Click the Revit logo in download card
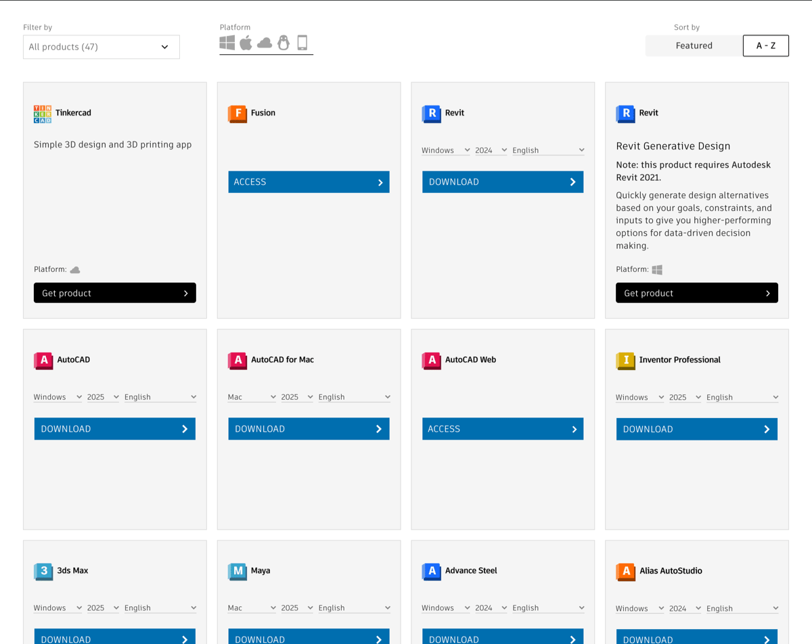Screen dimensions: 812x644 (x=431, y=114)
